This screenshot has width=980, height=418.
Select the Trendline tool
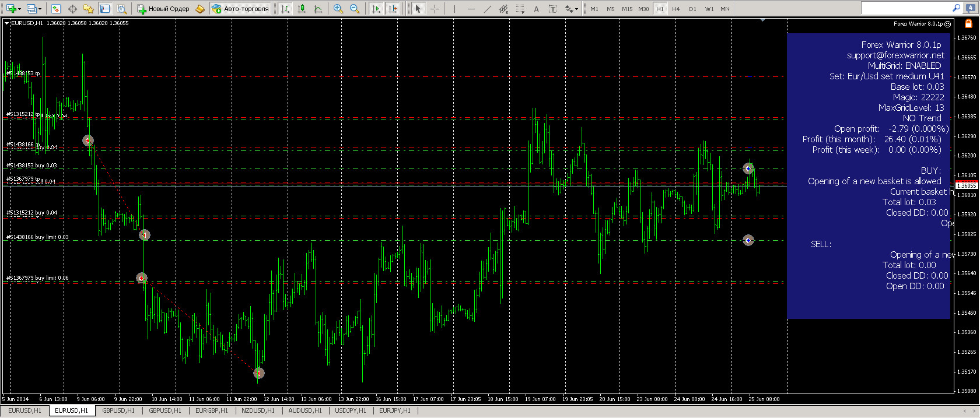click(x=488, y=9)
